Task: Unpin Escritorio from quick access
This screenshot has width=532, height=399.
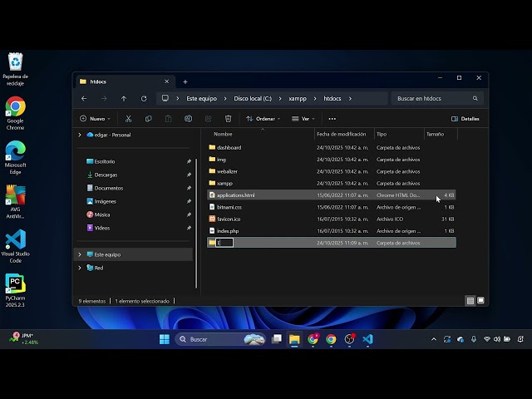Action: point(189,161)
